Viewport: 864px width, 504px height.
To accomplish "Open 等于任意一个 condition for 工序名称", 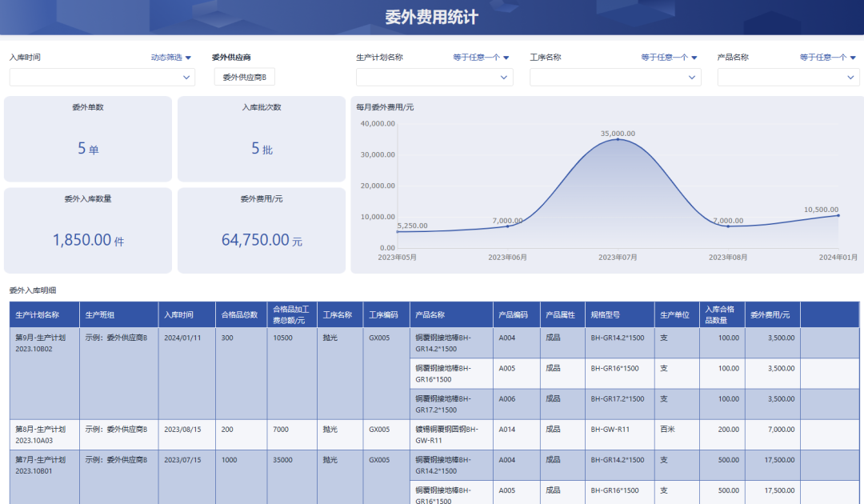I will point(669,58).
